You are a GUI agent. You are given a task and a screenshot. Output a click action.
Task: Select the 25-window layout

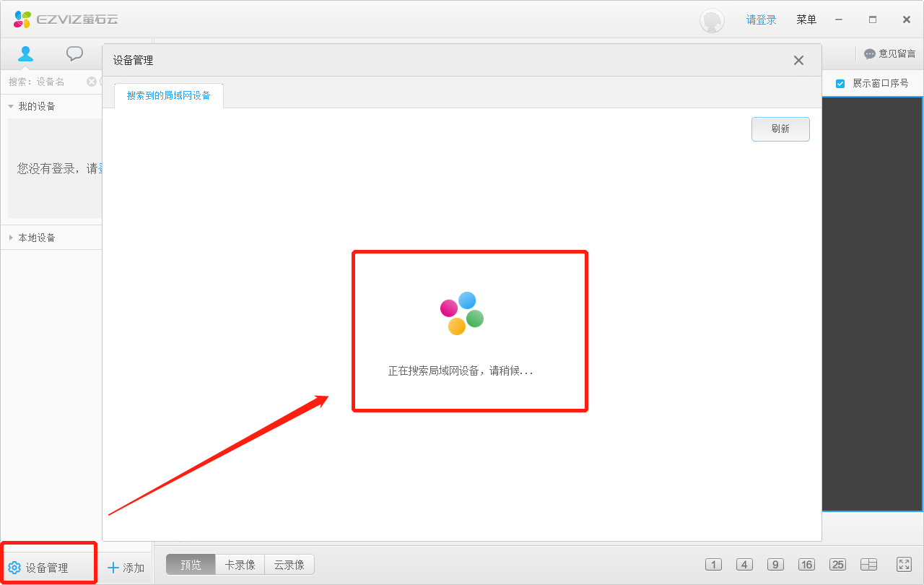(x=837, y=565)
